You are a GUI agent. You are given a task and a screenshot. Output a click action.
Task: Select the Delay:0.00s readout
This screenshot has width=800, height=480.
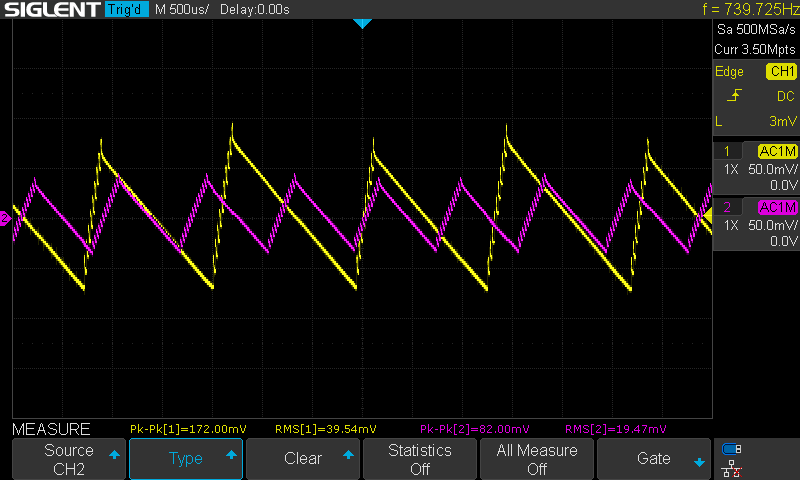(255, 10)
